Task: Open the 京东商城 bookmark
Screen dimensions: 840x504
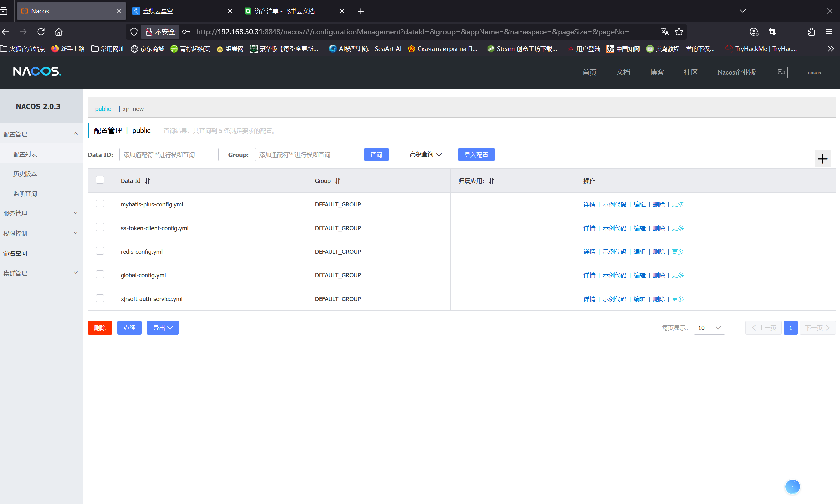Action: [147, 49]
